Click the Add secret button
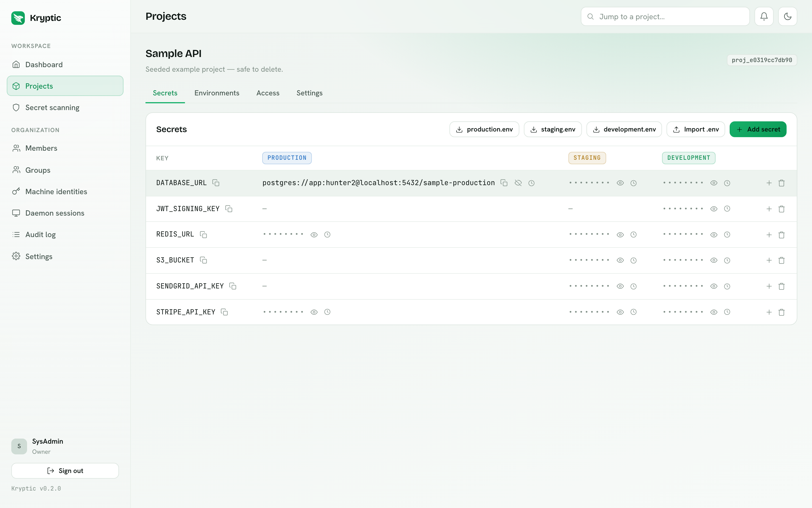This screenshot has height=508, width=812. 758,129
